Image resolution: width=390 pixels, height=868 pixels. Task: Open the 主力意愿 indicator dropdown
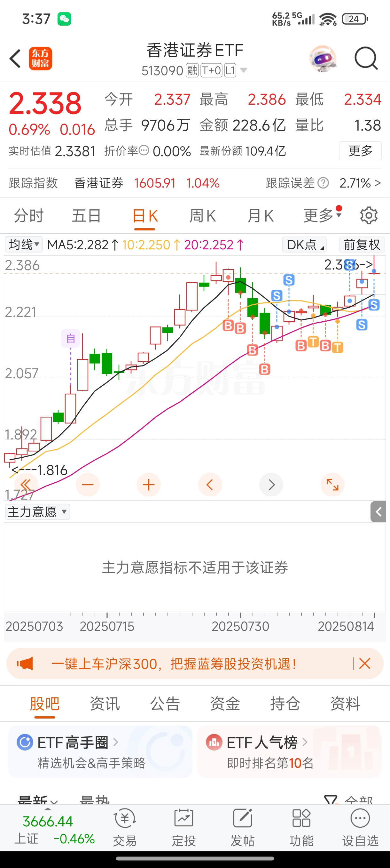point(37,512)
